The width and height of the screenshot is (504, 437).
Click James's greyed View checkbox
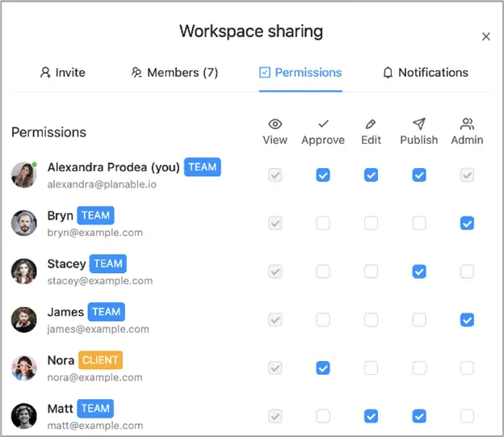[x=275, y=320]
